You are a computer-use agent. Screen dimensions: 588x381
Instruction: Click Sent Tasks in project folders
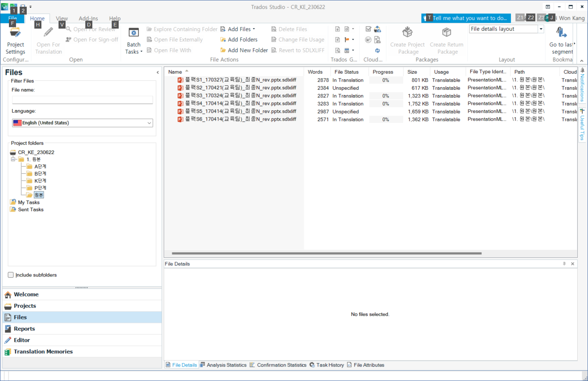[x=27, y=209]
